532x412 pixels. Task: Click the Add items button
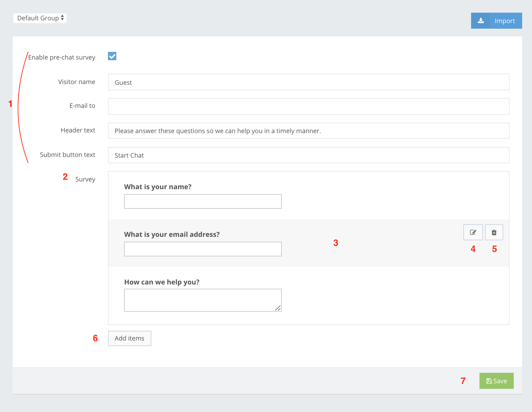point(129,338)
